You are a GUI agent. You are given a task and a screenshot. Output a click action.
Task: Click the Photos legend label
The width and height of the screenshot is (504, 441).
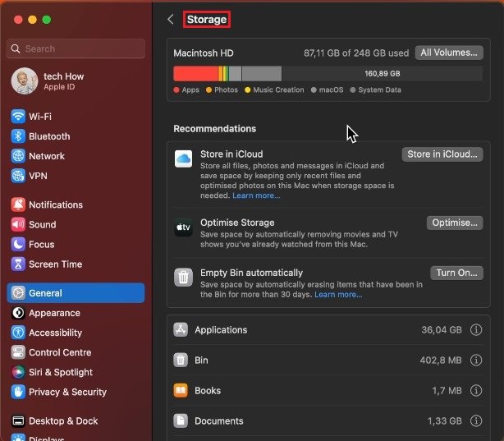(226, 90)
